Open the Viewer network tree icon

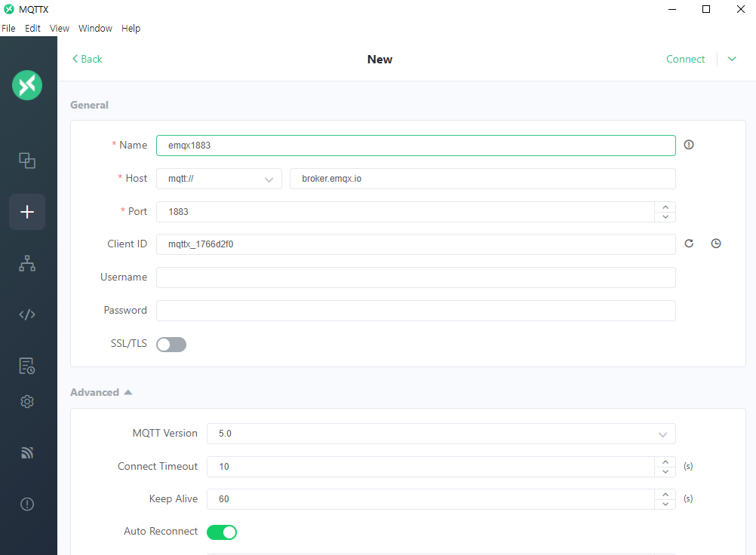coord(27,263)
